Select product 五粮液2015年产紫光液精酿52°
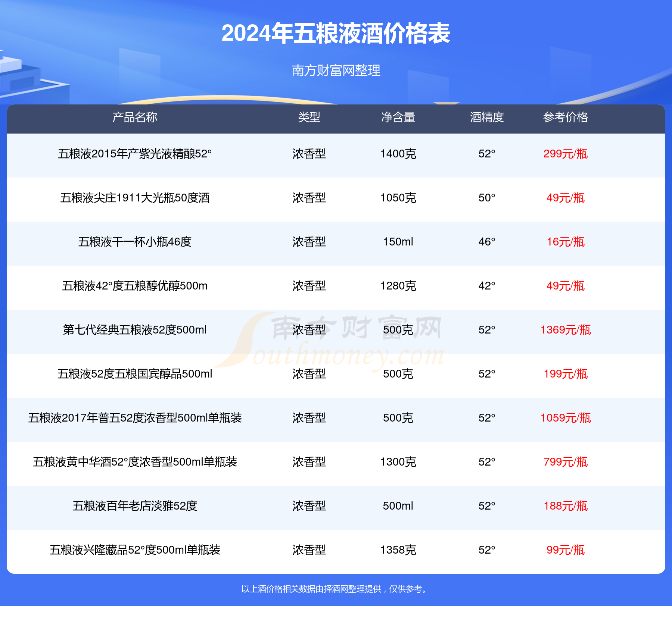The width and height of the screenshot is (672, 623). 135,154
